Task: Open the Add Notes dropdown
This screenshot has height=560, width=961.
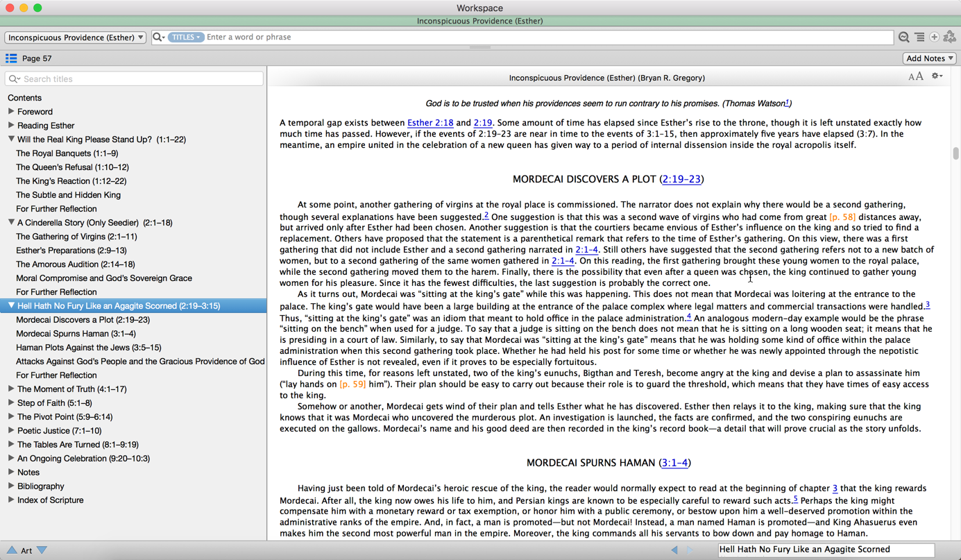Action: tap(929, 58)
